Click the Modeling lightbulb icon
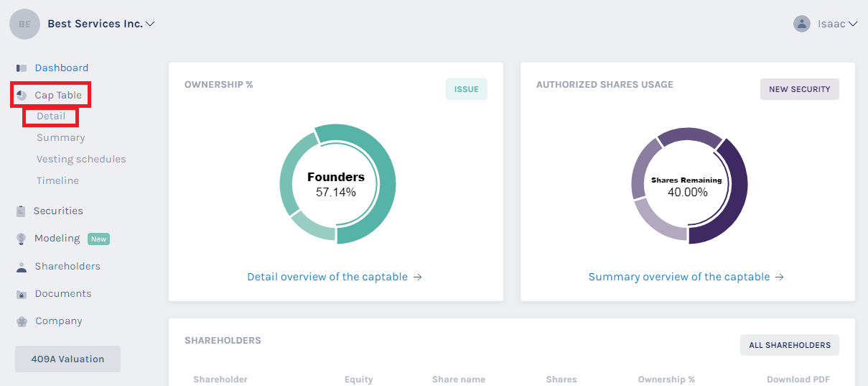 tap(22, 239)
